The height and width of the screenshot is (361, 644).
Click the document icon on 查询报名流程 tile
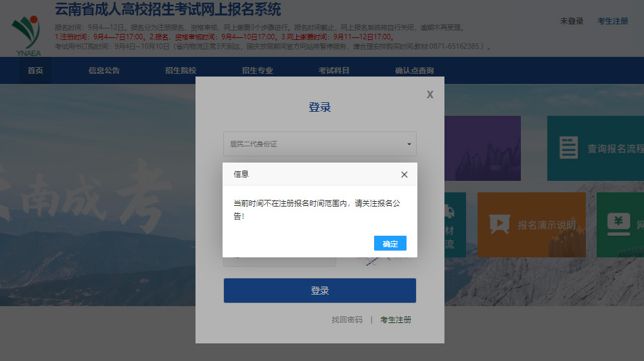click(568, 148)
